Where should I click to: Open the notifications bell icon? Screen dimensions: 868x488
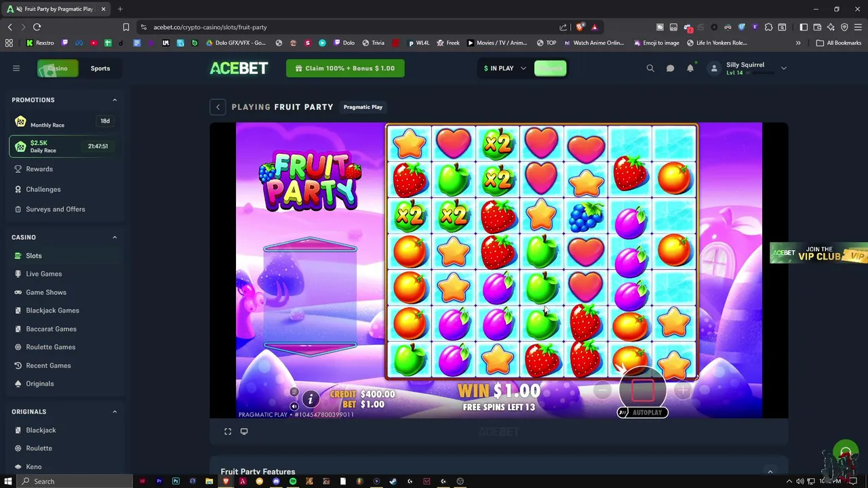690,68
